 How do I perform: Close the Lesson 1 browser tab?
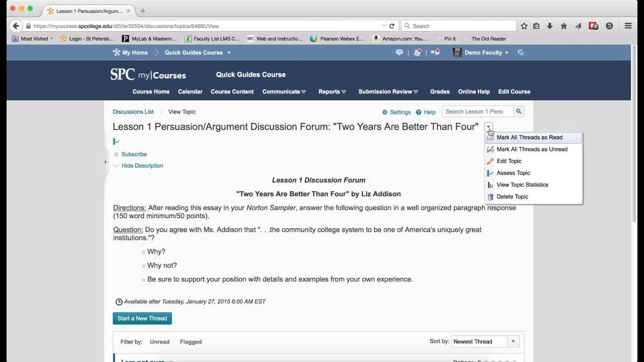click(128, 11)
